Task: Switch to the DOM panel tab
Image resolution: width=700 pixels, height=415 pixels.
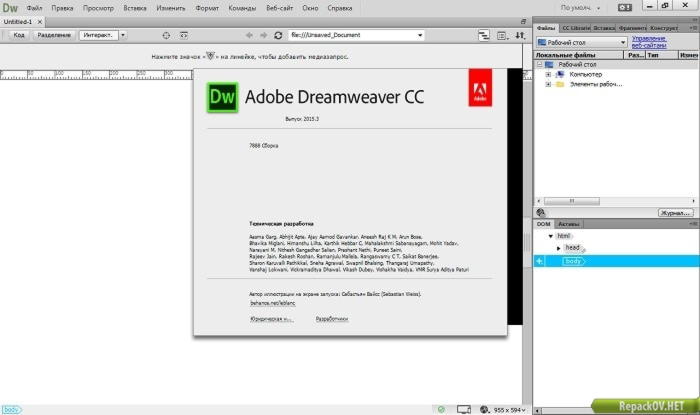Action: tap(543, 224)
